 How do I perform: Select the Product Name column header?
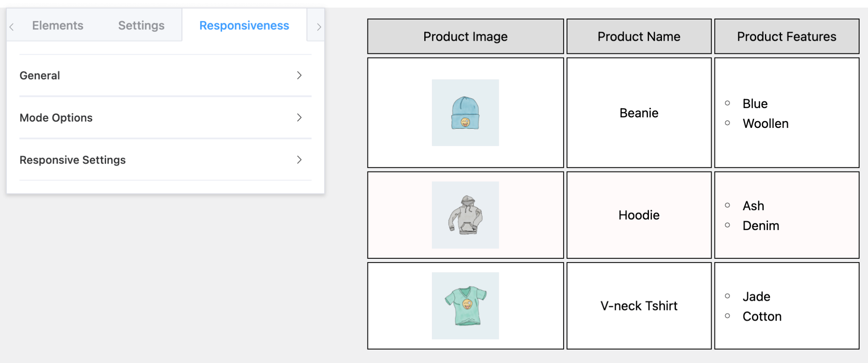click(x=639, y=36)
